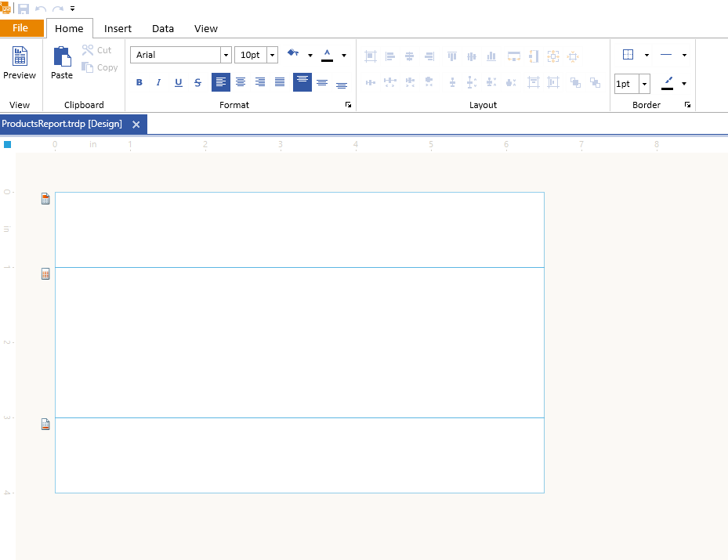Enable center text alignment
The image size is (728, 560).
coord(241,82)
